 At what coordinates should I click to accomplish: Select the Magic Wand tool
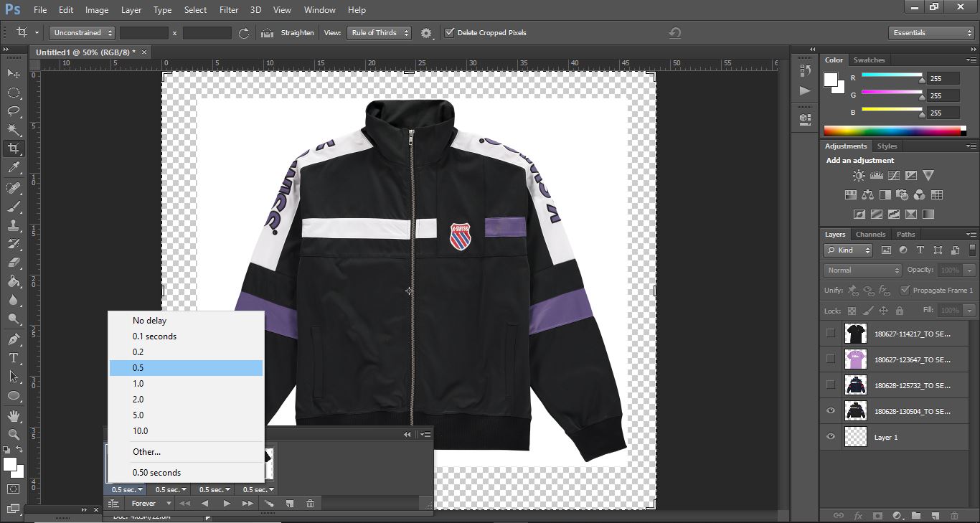point(13,130)
